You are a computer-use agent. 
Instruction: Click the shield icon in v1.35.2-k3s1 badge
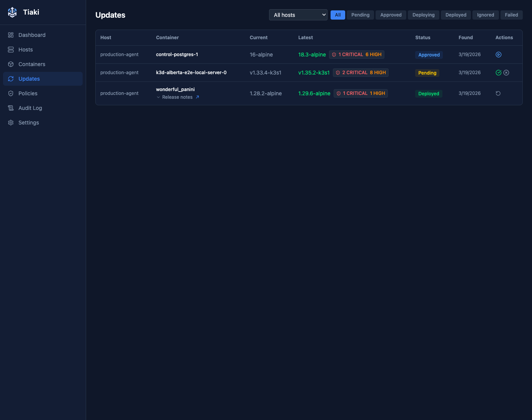tap(338, 73)
